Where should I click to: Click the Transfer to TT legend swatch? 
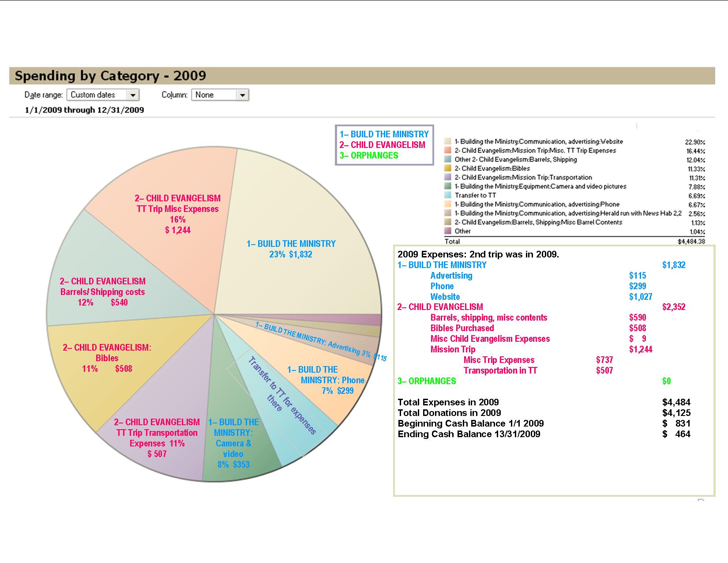click(x=448, y=195)
